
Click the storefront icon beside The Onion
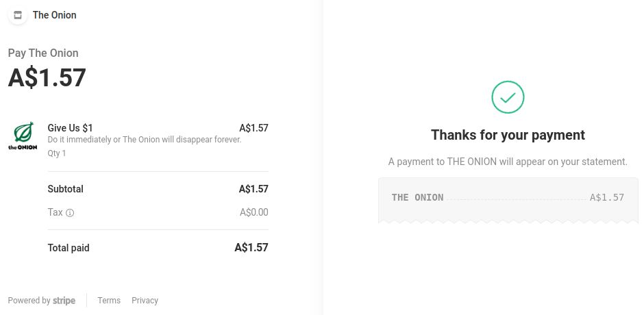click(18, 15)
